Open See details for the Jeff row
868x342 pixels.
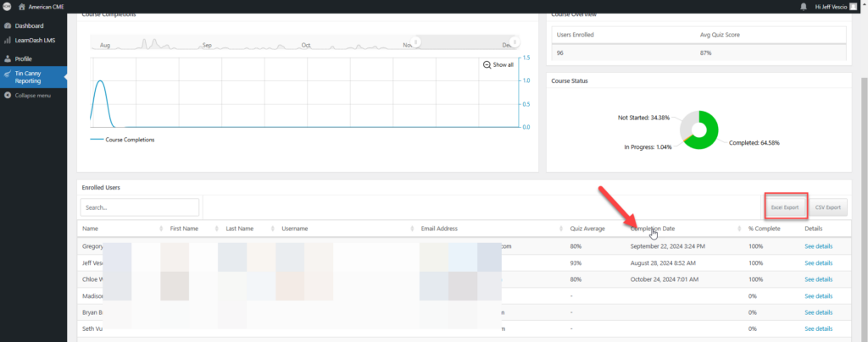click(818, 263)
